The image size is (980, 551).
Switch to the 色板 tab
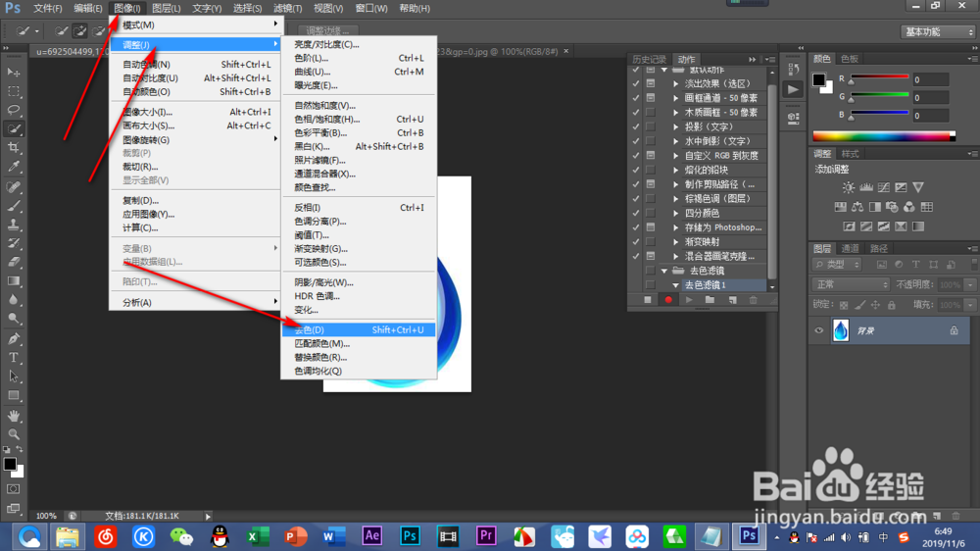[x=850, y=59]
